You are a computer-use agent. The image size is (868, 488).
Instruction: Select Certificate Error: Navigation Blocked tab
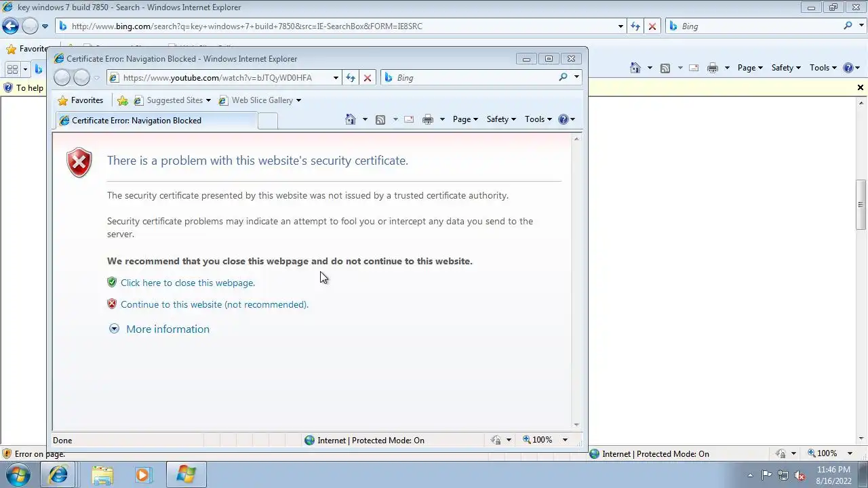156,121
